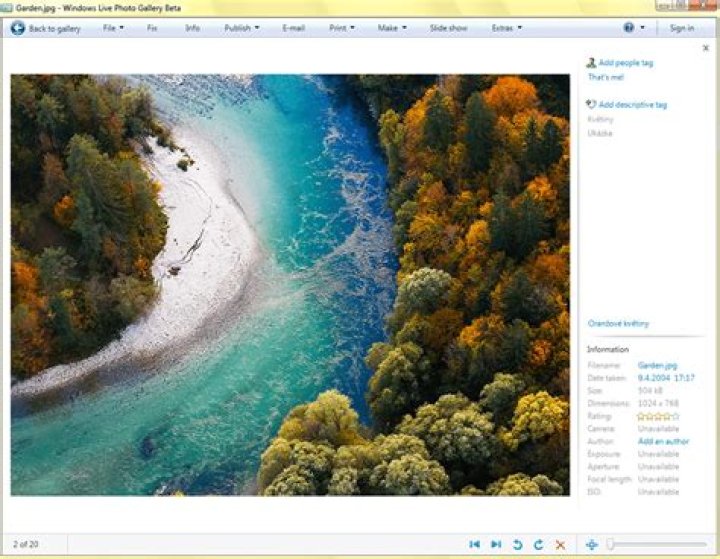Rotate the photo clockwise
This screenshot has width=720, height=559.
pos(538,544)
